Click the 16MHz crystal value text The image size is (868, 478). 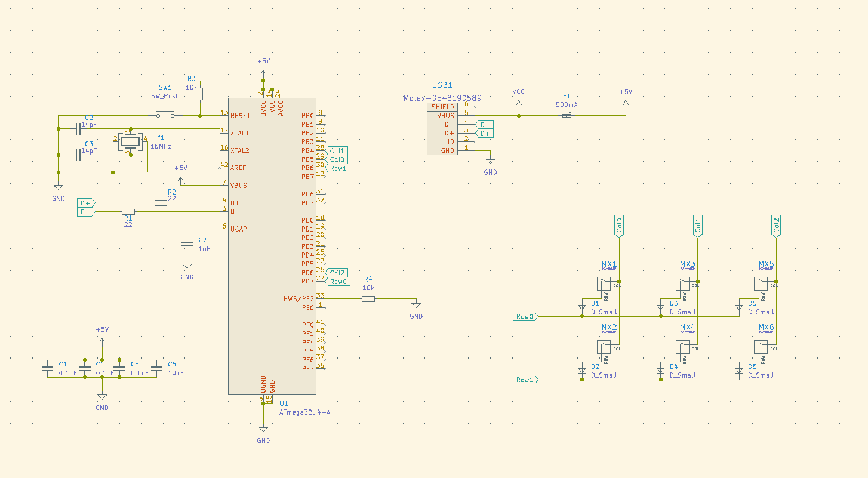pyautogui.click(x=162, y=146)
